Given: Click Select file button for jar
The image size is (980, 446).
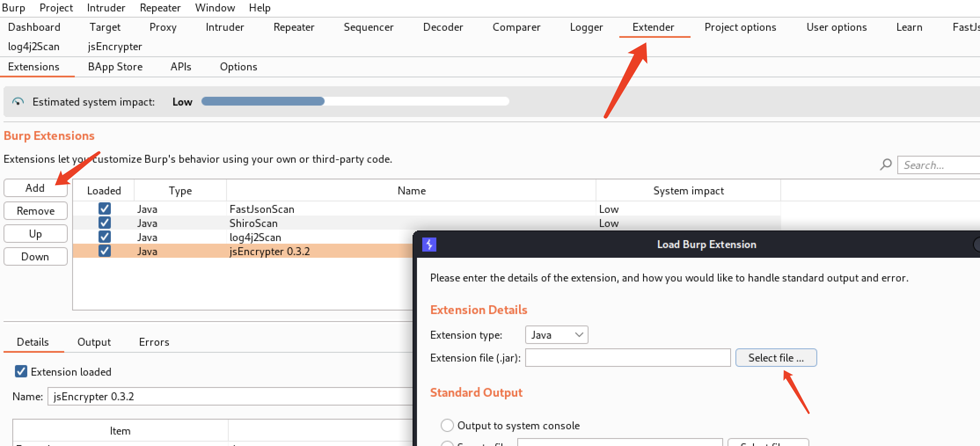Looking at the screenshot, I should coord(776,358).
